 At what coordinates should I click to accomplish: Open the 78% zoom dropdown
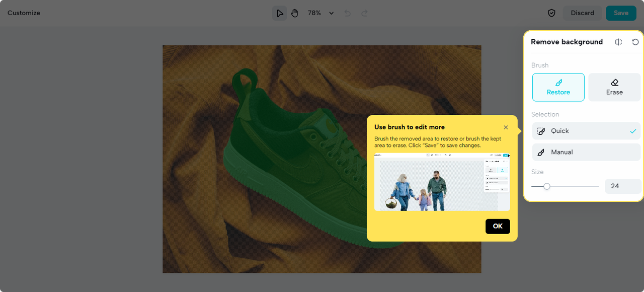coord(332,13)
